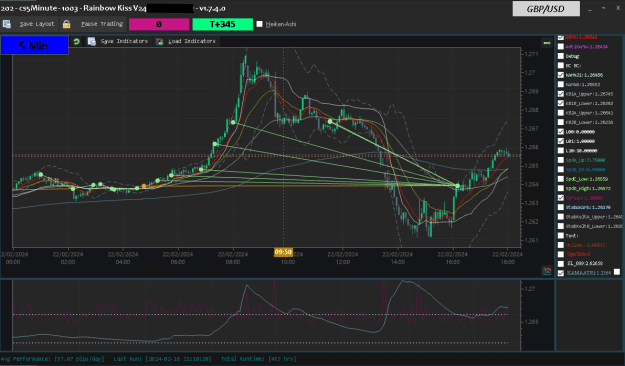This screenshot has width=625, height=366.
Task: Click the green trade marker dot near 16:00
Action: (458, 186)
